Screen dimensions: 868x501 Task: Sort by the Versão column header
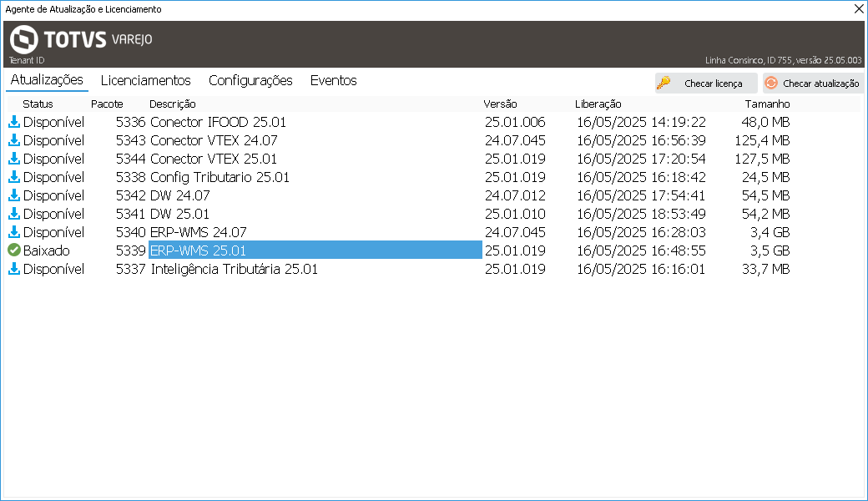tap(500, 104)
